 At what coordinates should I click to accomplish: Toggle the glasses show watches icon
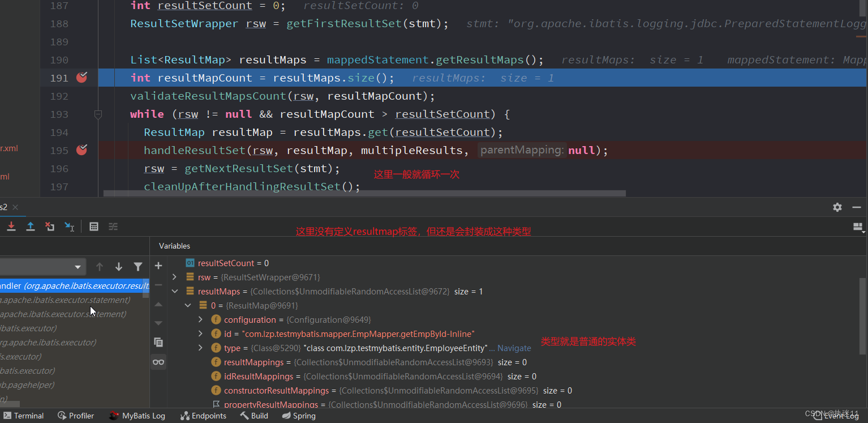pos(158,362)
